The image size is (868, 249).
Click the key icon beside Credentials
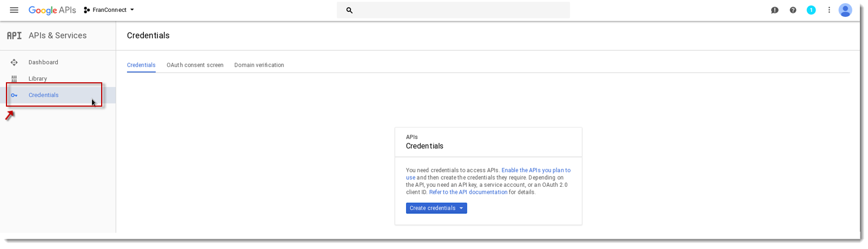[14, 95]
